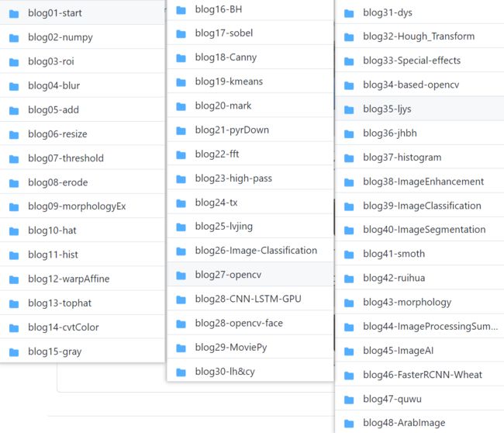The image size is (504, 433).
Task: Open the blog27-opencv folder
Action: [x=250, y=275]
